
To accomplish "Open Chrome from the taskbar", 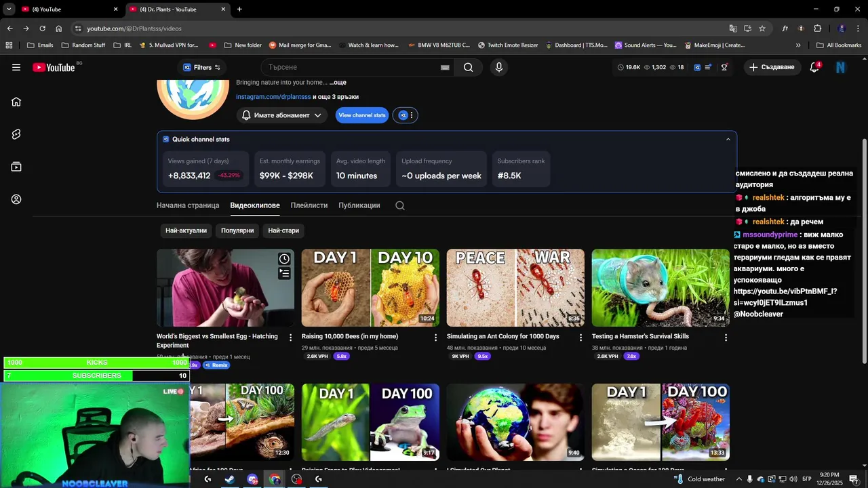I will point(275,479).
